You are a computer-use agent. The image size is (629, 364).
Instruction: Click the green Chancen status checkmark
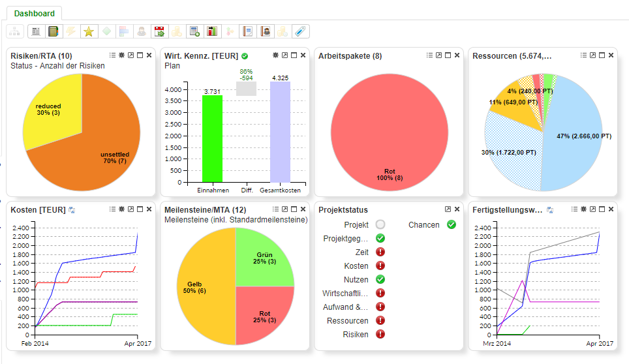[451, 224]
